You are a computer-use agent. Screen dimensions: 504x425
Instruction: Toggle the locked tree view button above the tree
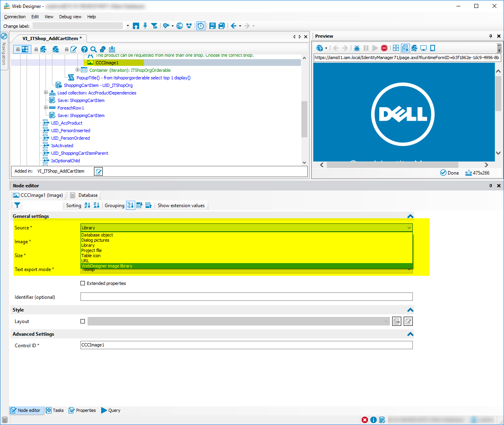point(21,49)
